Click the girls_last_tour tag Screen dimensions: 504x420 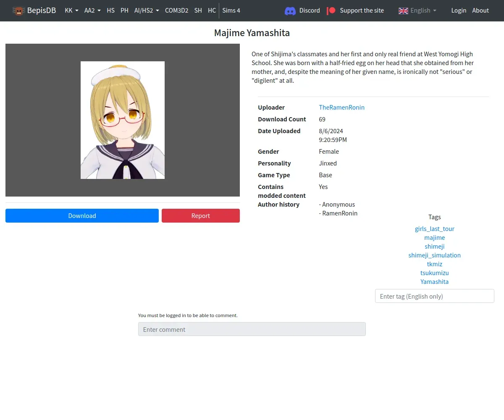pyautogui.click(x=435, y=229)
